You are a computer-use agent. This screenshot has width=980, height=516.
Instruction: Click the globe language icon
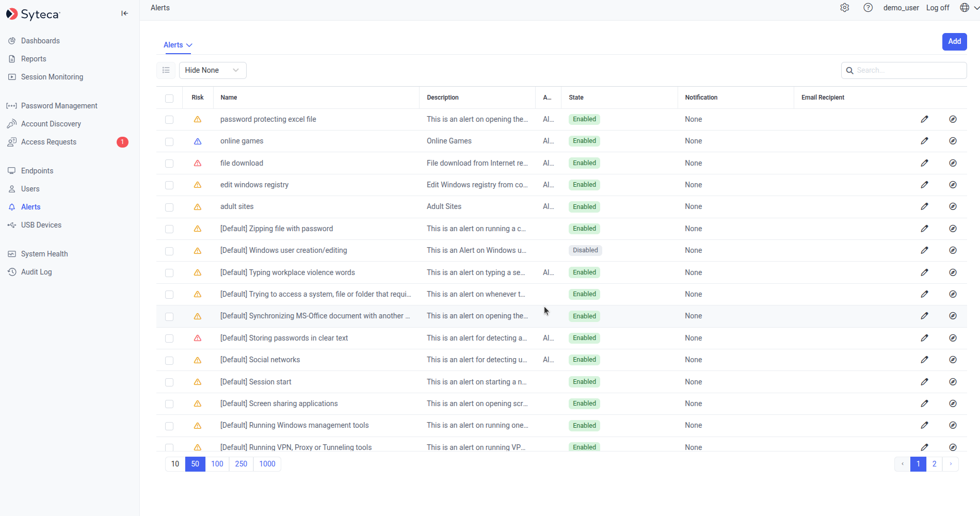tap(964, 8)
